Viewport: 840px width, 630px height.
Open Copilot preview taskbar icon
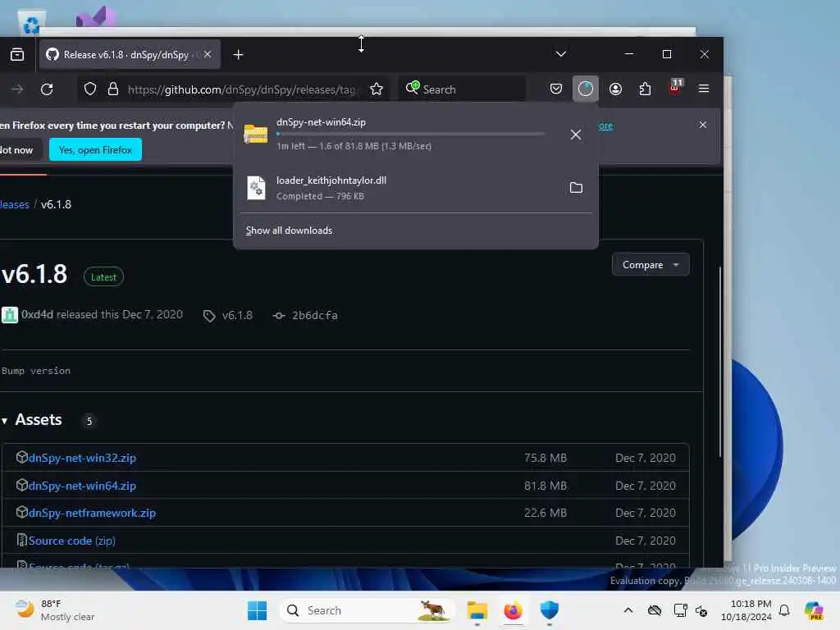pos(814,610)
